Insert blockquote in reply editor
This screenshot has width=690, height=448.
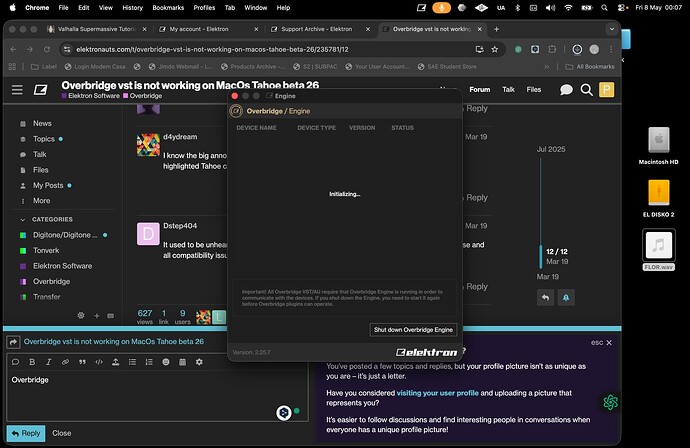tap(82, 362)
